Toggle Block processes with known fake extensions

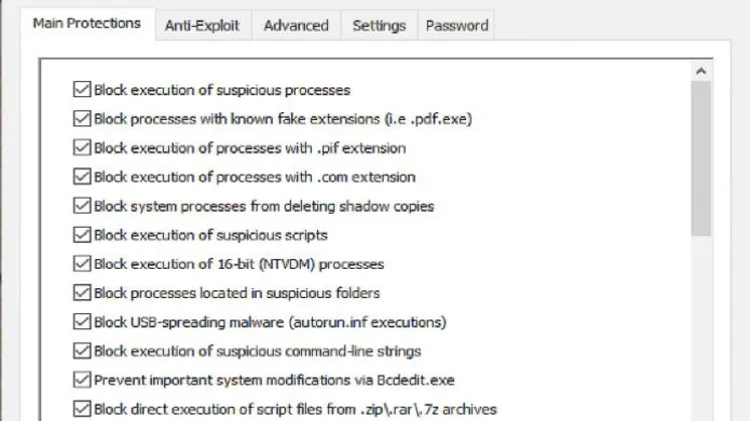82,118
